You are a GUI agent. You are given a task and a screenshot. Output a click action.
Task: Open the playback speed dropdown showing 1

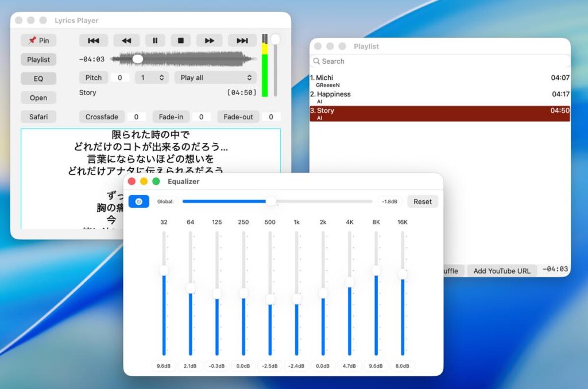(152, 77)
